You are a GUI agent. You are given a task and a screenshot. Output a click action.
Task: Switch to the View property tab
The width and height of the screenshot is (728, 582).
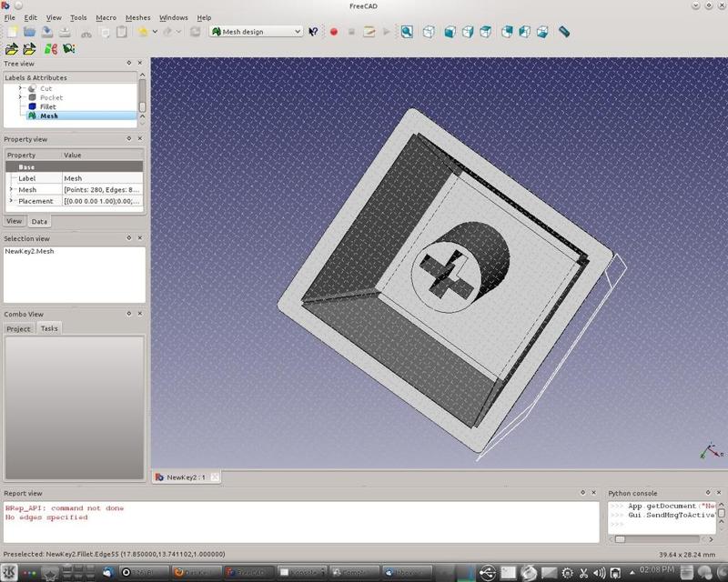[x=15, y=221]
